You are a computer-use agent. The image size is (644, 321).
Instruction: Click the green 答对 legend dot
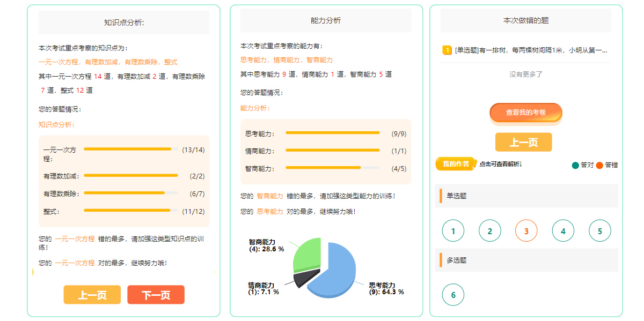576,165
